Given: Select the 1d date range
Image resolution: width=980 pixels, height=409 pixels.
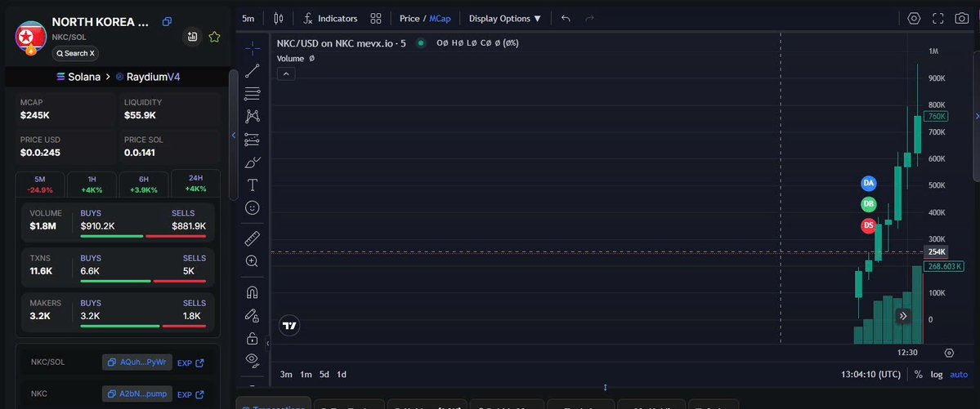Looking at the screenshot, I should [342, 375].
